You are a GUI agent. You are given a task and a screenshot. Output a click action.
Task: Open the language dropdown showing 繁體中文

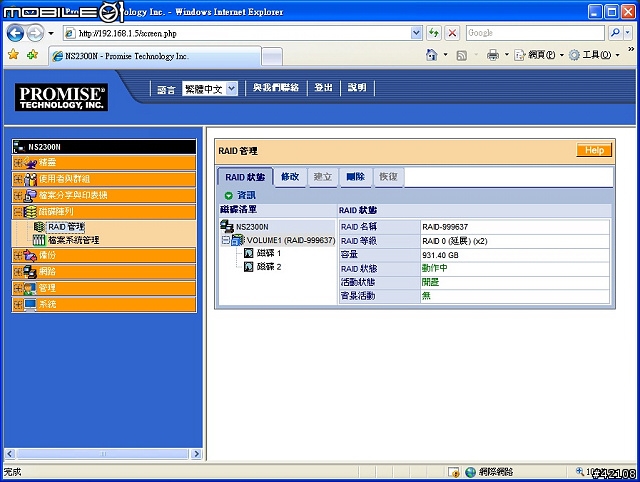(209, 89)
